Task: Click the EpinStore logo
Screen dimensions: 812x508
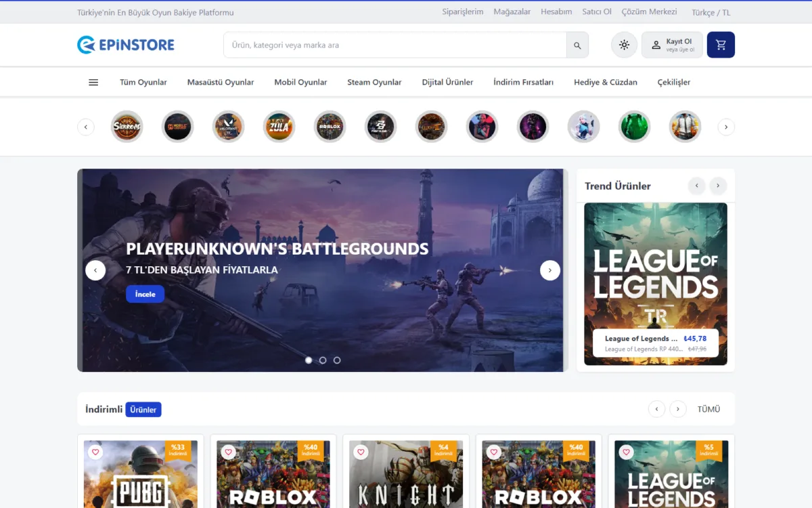Action: click(x=126, y=45)
